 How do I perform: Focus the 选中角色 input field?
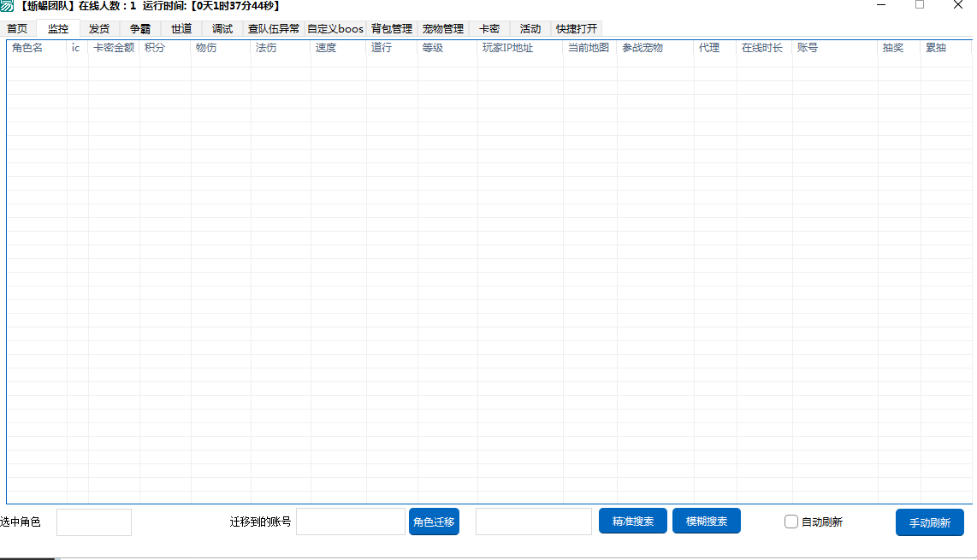(x=94, y=522)
